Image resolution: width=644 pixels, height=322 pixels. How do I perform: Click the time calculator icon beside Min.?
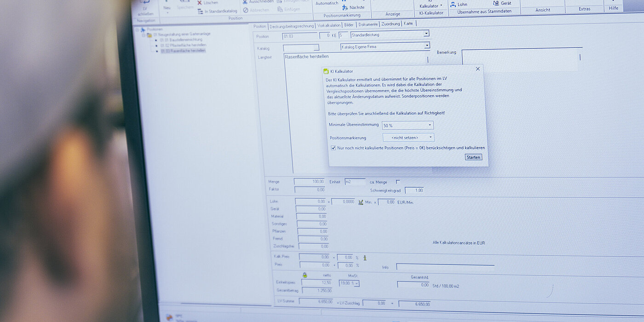[x=361, y=202]
